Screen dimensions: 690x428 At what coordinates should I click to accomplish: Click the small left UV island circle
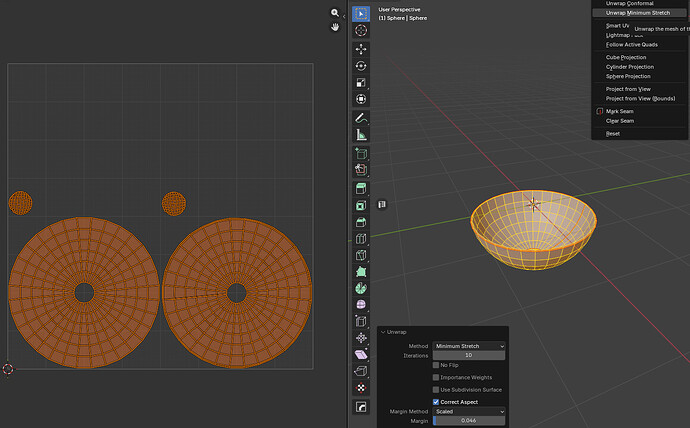coord(20,203)
